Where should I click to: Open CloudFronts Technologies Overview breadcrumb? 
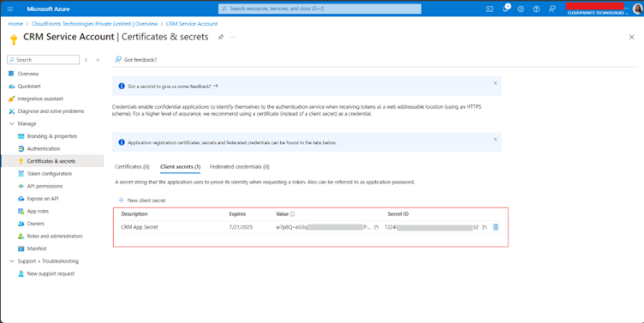(x=94, y=24)
